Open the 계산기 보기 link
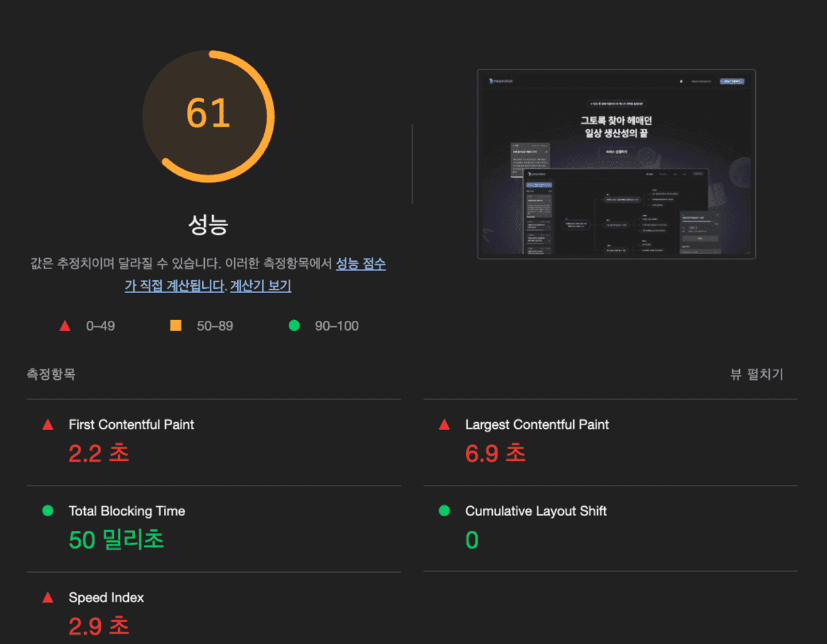This screenshot has width=827, height=644. 261,286
